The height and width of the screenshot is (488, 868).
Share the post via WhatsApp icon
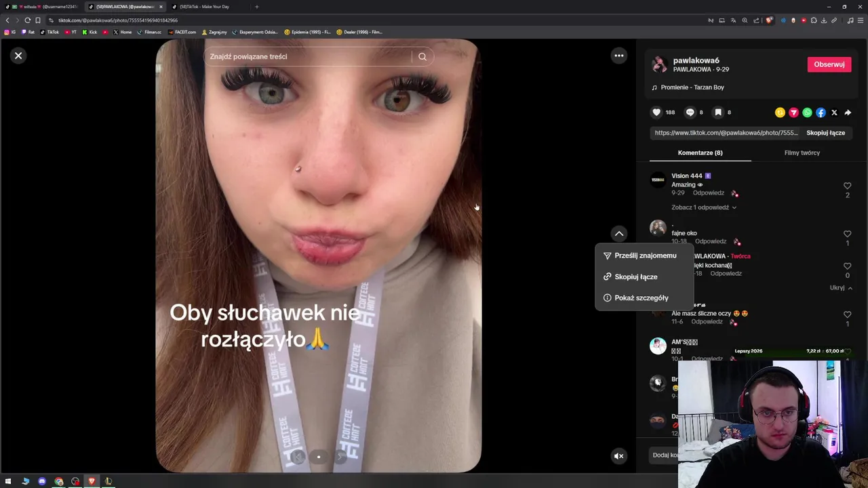pyautogui.click(x=807, y=113)
